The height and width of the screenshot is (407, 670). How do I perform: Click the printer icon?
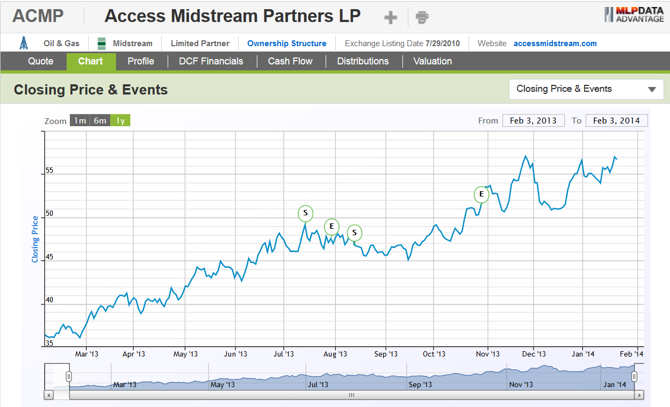click(x=422, y=18)
